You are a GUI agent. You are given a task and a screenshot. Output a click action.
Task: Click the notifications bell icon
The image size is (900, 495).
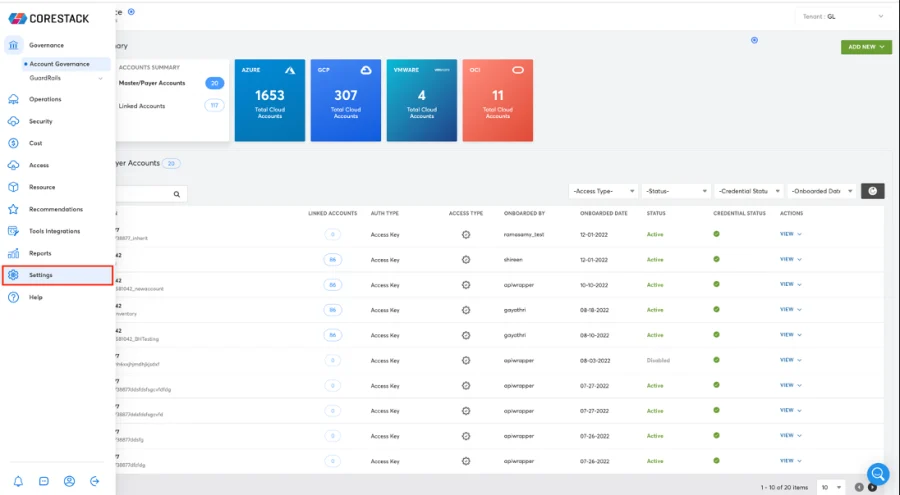click(18, 481)
